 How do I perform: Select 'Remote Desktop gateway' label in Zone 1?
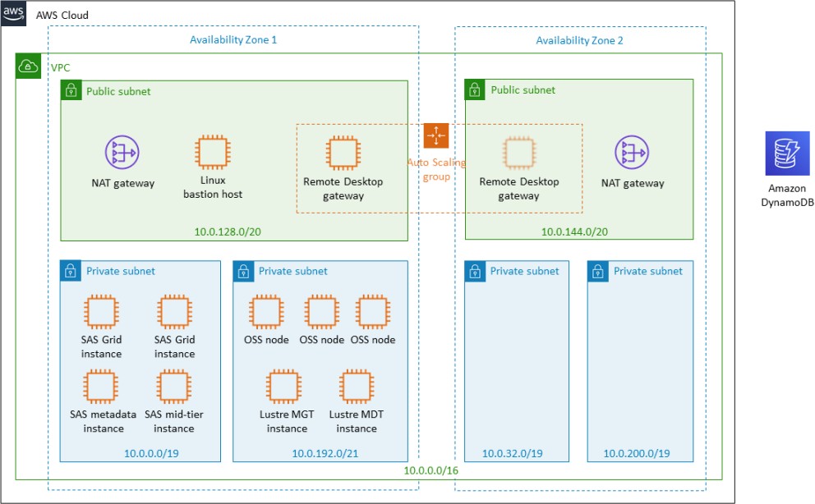(x=343, y=189)
